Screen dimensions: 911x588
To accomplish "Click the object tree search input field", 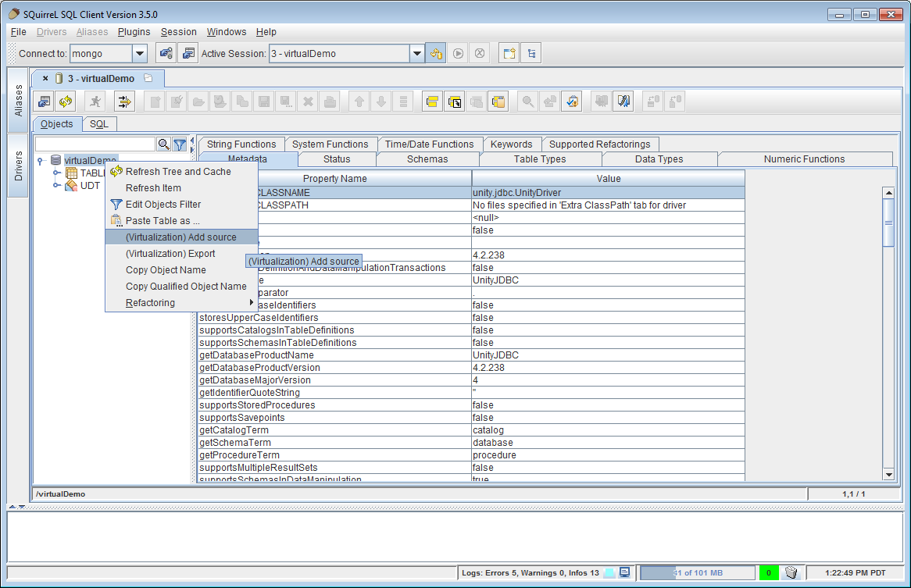I will point(95,144).
